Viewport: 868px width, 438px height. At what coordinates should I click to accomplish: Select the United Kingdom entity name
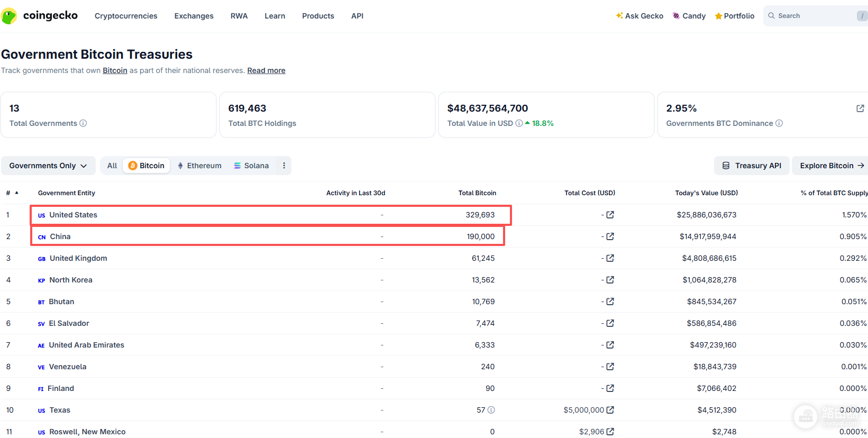78,258
